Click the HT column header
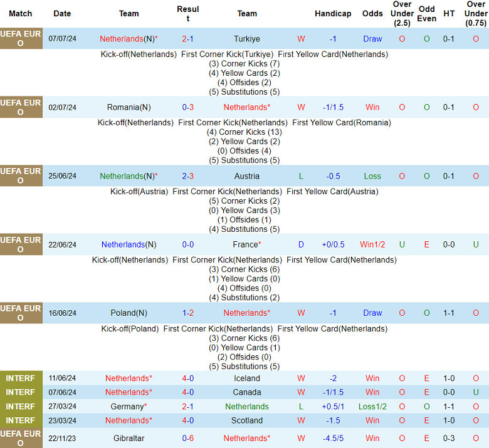This screenshot has height=448, width=489. click(449, 14)
